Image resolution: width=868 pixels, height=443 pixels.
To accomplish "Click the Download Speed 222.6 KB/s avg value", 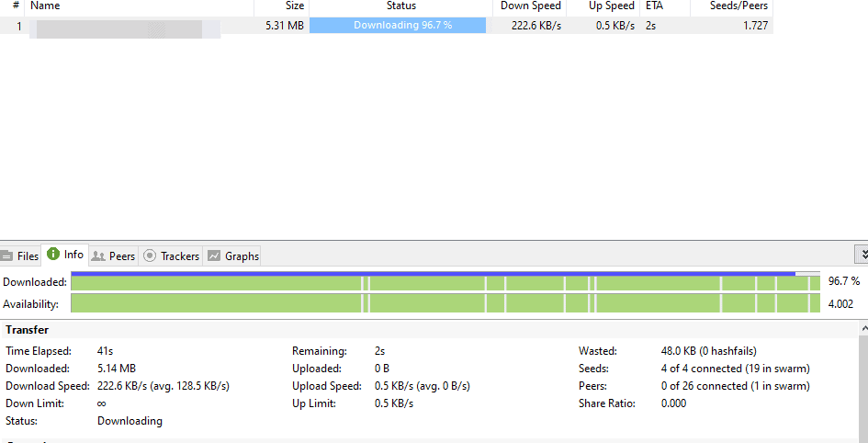I will click(x=163, y=386).
